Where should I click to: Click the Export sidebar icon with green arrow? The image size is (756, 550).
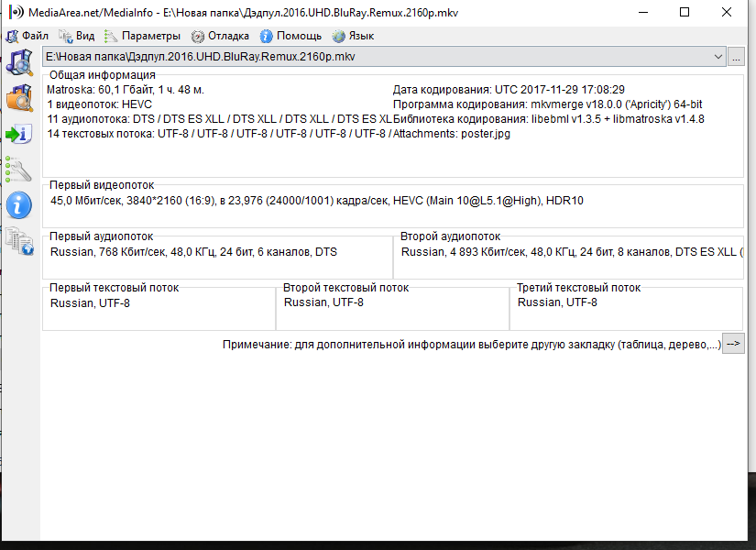pyautogui.click(x=19, y=134)
